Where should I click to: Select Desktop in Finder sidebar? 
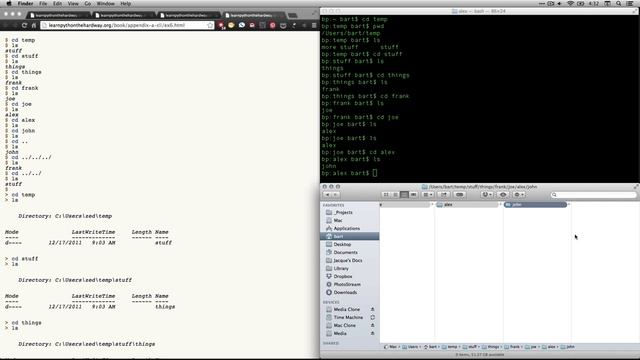350,244
